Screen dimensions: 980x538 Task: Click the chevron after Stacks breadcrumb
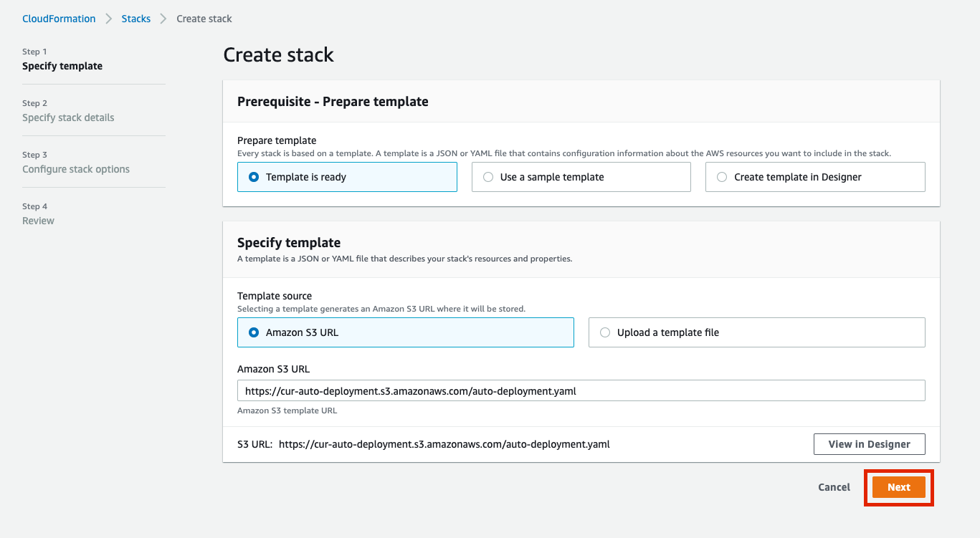tap(163, 19)
